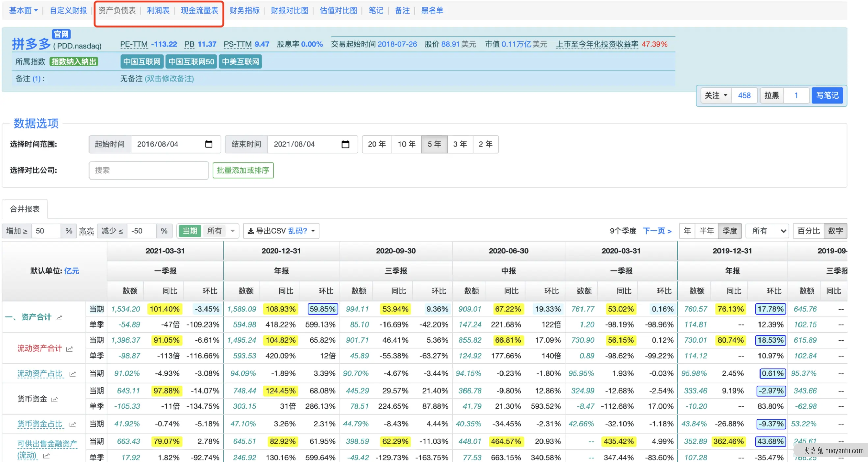The height and width of the screenshot is (462, 868).
Task: Click the 写笔记 button
Action: (x=827, y=96)
